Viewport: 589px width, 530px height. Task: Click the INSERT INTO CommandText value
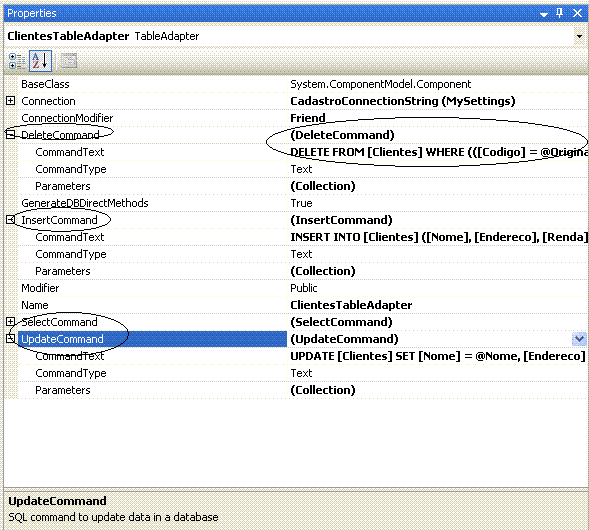coord(439,237)
